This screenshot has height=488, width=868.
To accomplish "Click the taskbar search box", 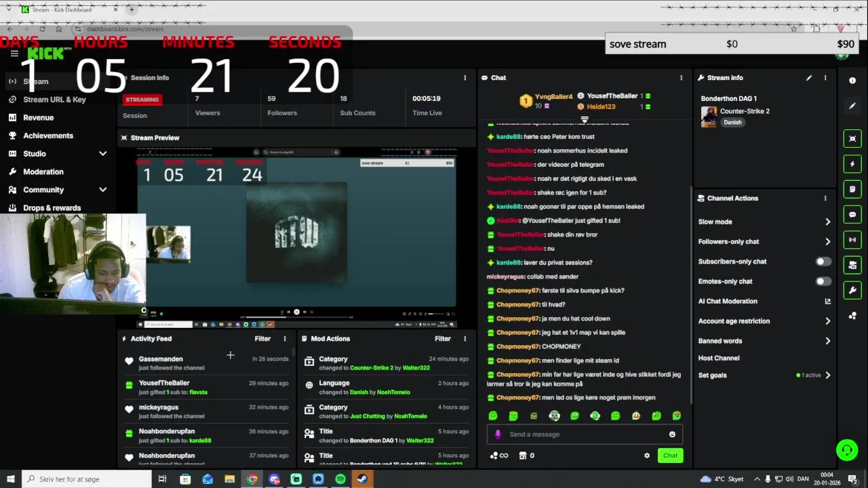I will pos(87,479).
